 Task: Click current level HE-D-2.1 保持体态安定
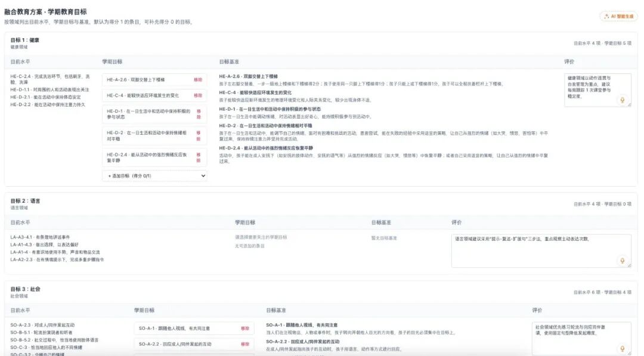point(45,97)
